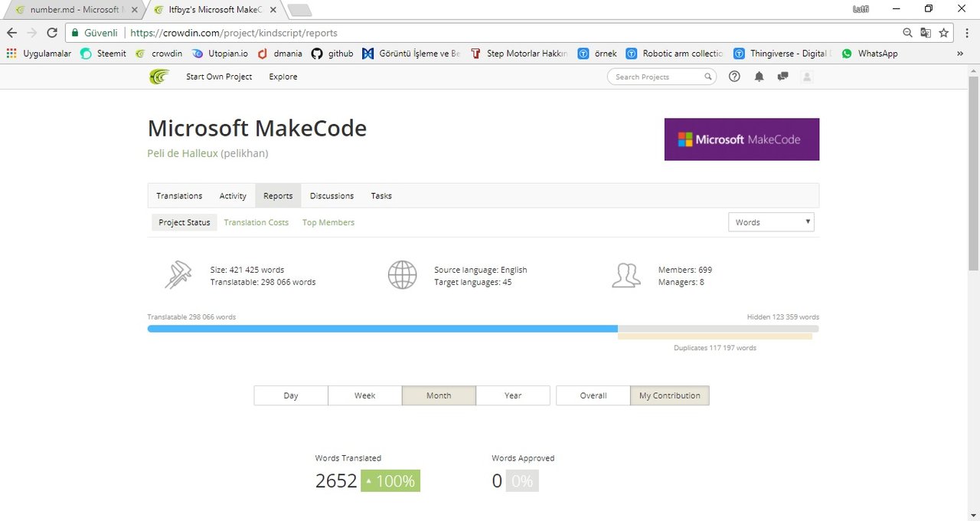
Task: Click the Chrome page translate icon
Action: [x=926, y=33]
